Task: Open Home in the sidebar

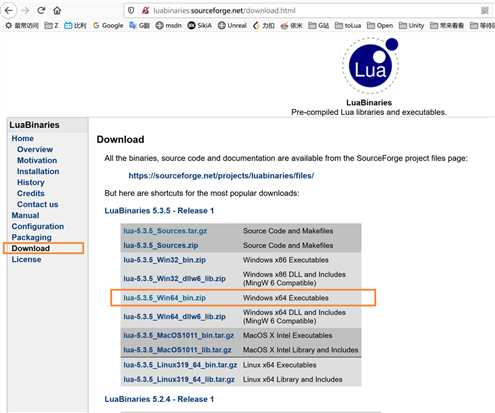Action: (x=23, y=138)
